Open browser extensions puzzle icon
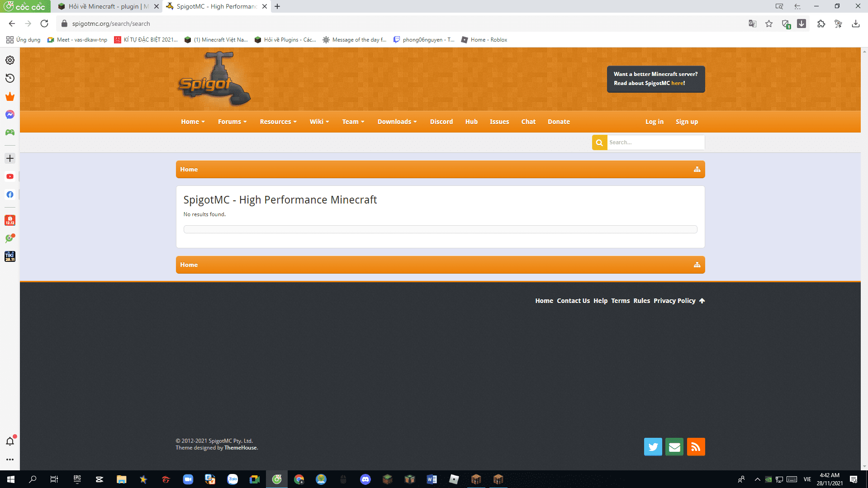Screen dimensions: 868x488 click(821, 24)
